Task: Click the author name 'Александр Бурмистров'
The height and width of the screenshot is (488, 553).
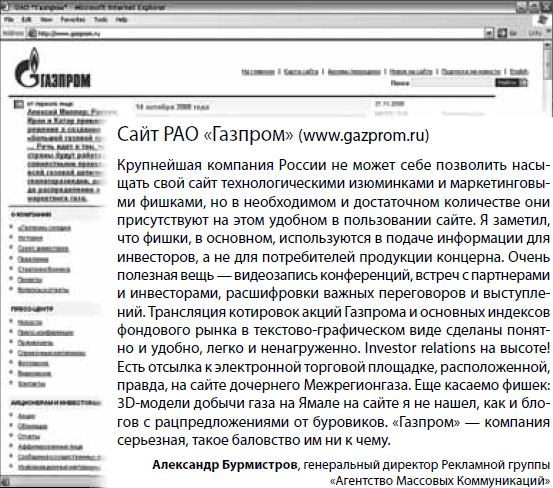Action: (x=225, y=465)
